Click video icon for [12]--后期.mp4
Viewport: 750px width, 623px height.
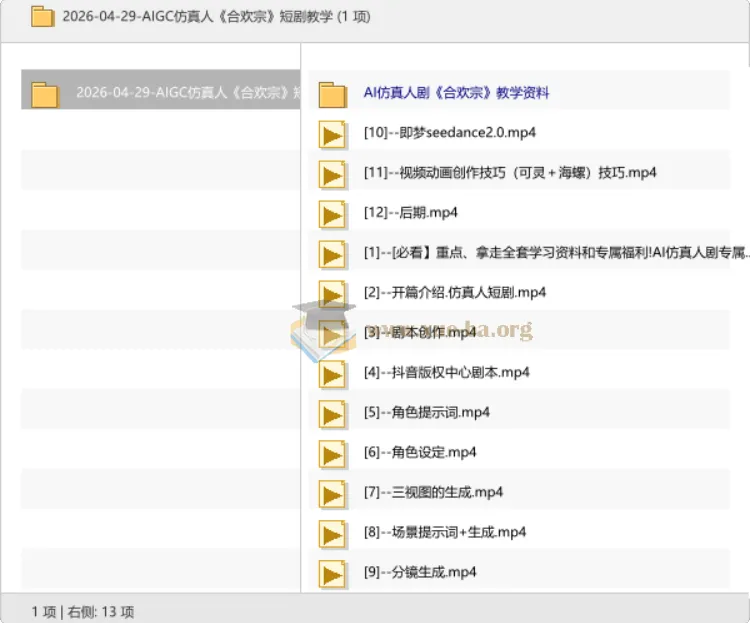click(332, 215)
